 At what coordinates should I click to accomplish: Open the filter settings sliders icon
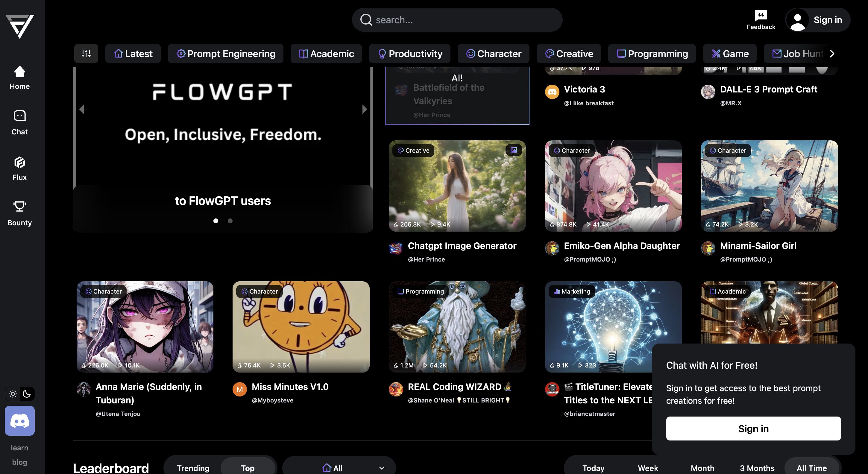(x=86, y=54)
